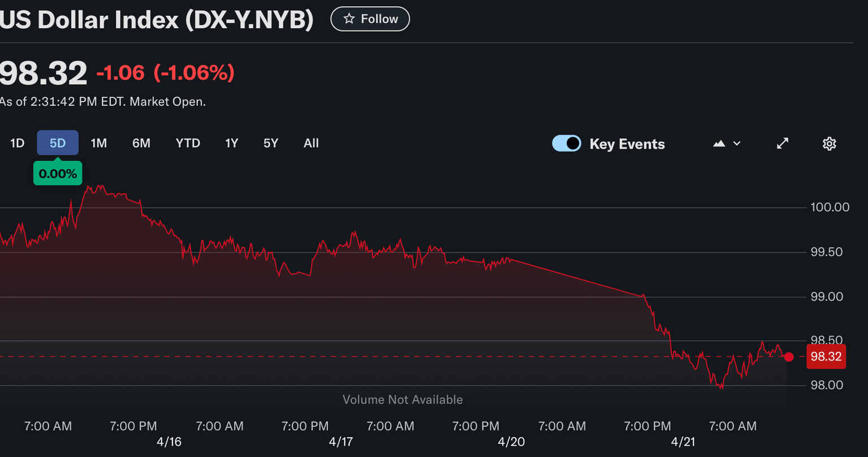This screenshot has height=457, width=868.
Task: Select the area chart type icon
Action: click(x=718, y=143)
